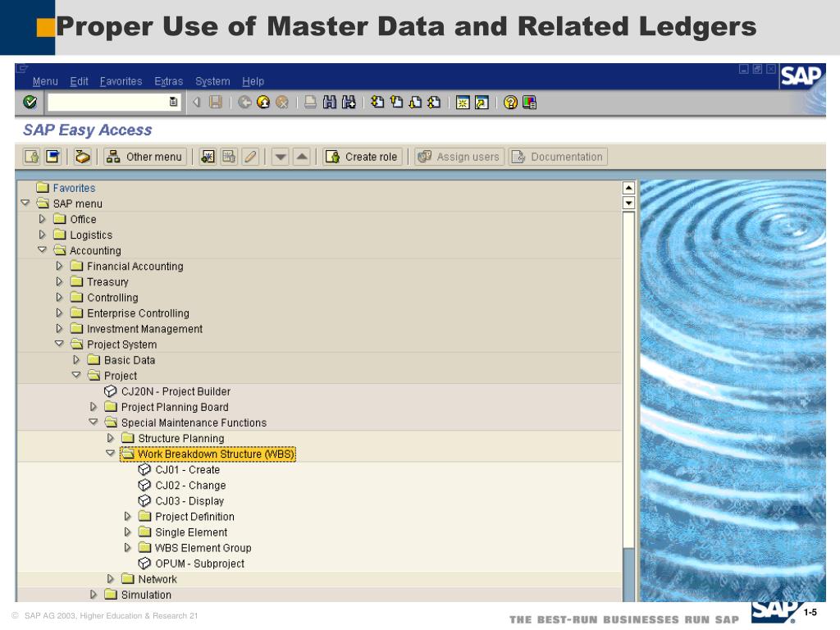Select the CJ02 - Change transaction
The height and width of the screenshot is (630, 840).
coord(190,486)
